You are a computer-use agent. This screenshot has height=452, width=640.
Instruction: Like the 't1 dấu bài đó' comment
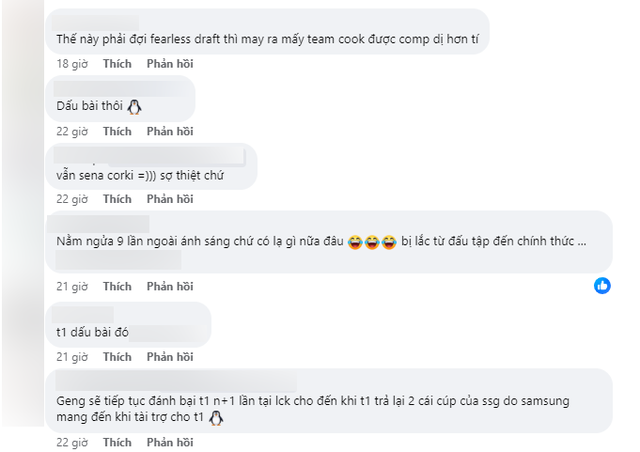(117, 356)
